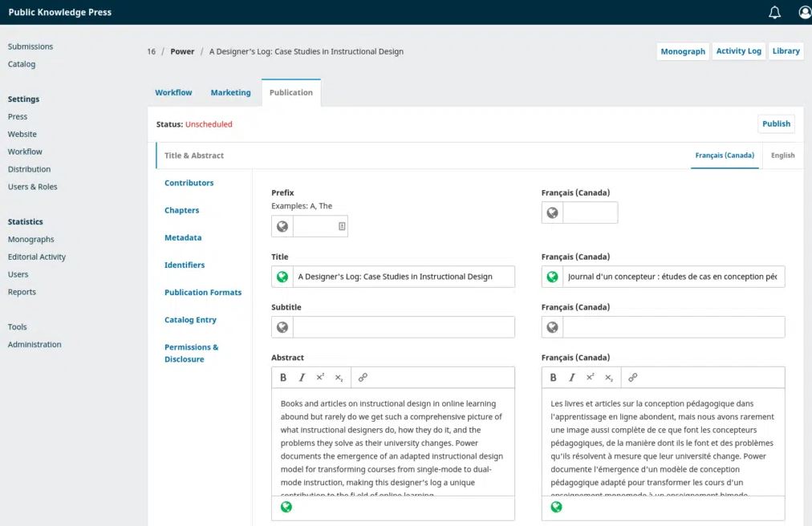Image resolution: width=812 pixels, height=526 pixels.
Task: Click the Publish button
Action: click(x=776, y=123)
